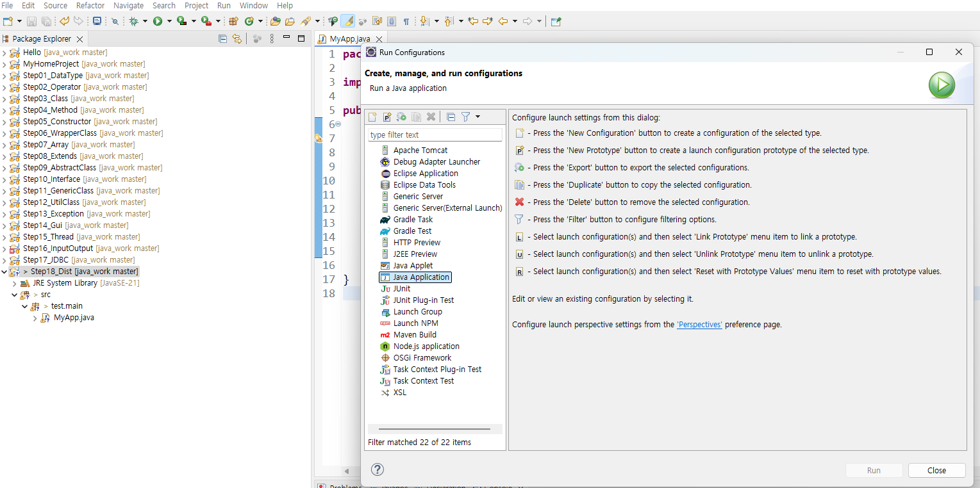Select Java Application configuration type
The width and height of the screenshot is (980, 488).
(x=415, y=277)
